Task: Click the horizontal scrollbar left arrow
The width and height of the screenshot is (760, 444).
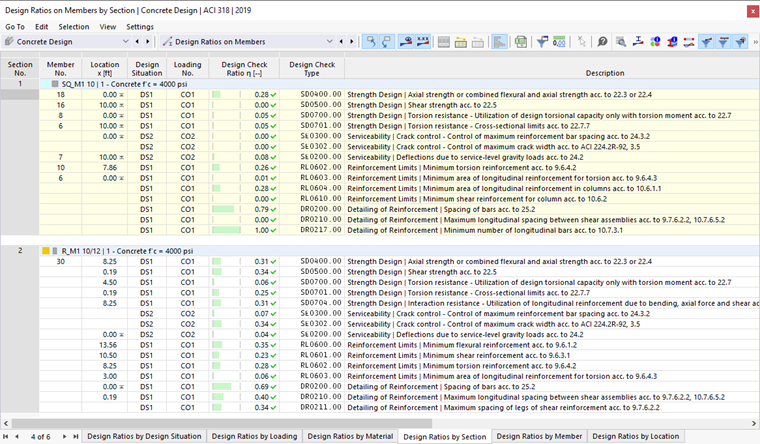Action: coord(5,423)
